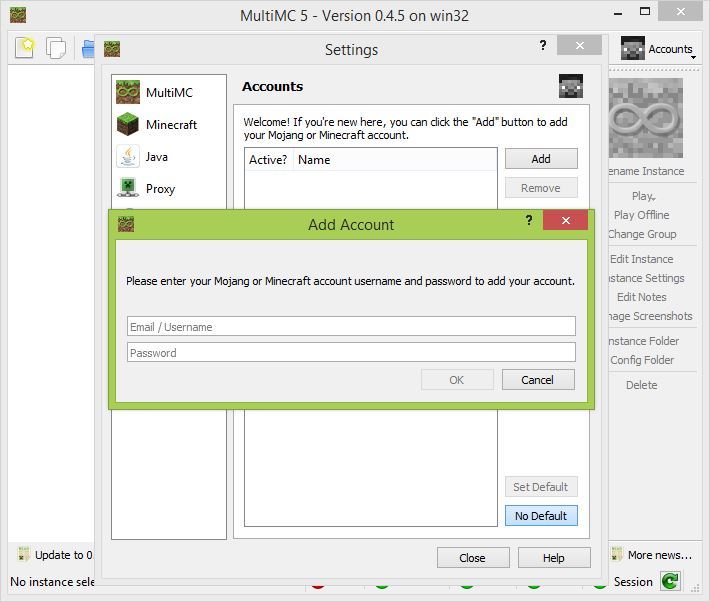Select the Java settings page
Screen dimensions: 710x602
click(168, 157)
